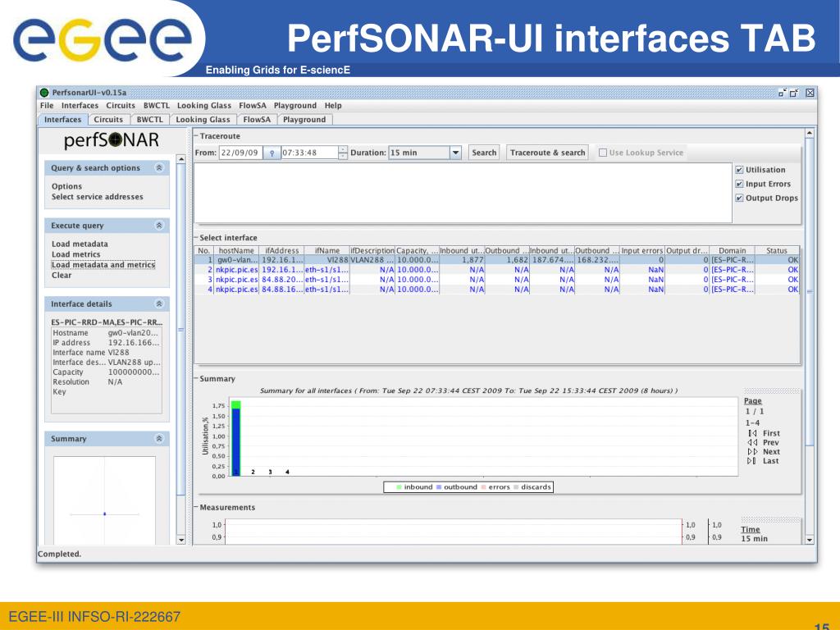The height and width of the screenshot is (630, 840).
Task: Click the blue bar in summary chart
Action: [x=235, y=442]
